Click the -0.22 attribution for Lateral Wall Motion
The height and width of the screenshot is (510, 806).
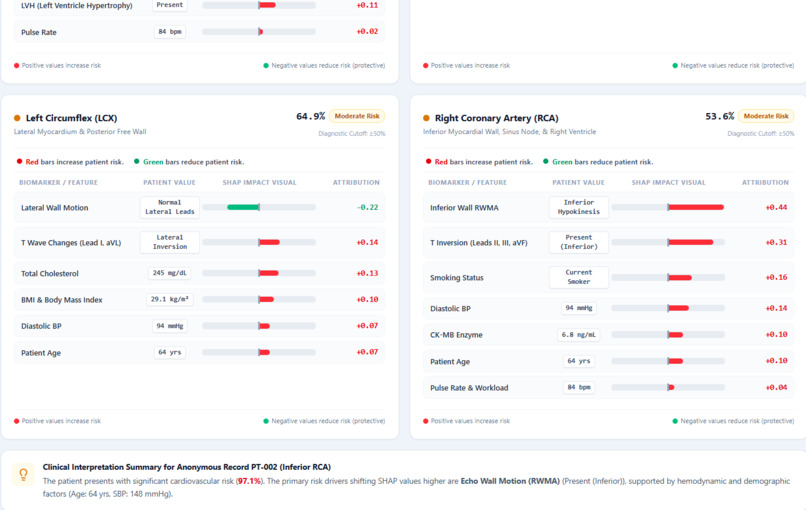pos(367,207)
